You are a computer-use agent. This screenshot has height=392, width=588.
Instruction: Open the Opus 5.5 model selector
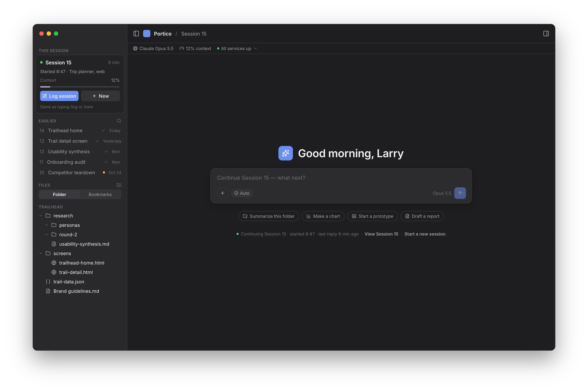click(x=442, y=193)
